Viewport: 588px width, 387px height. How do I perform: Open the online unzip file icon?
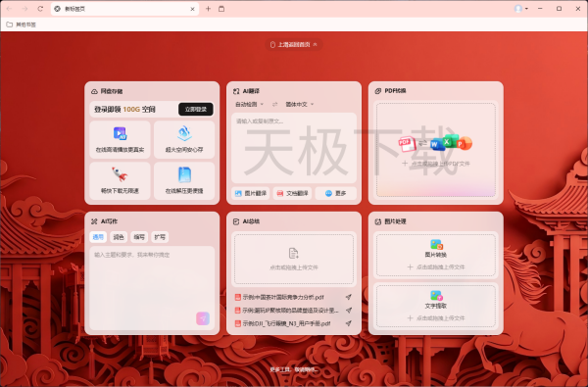click(x=184, y=174)
